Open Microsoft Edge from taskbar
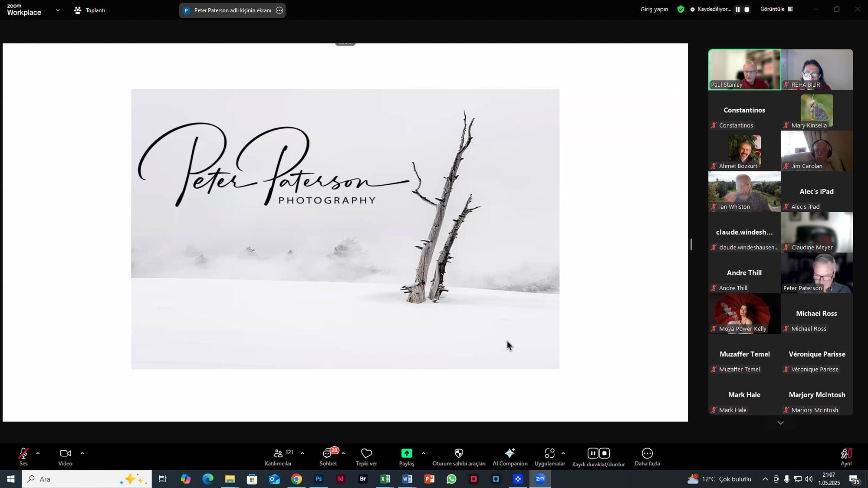868x488 pixels. click(x=208, y=479)
